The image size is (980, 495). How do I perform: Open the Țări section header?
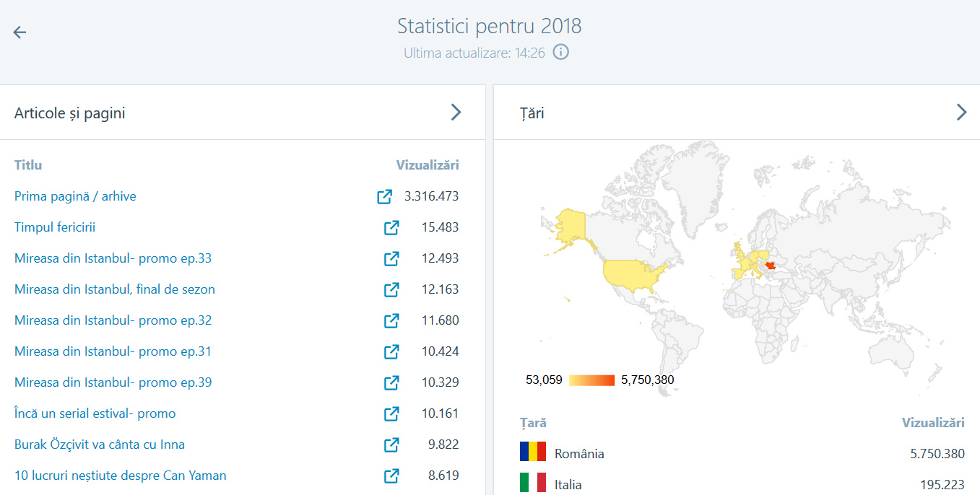pyautogui.click(x=532, y=113)
